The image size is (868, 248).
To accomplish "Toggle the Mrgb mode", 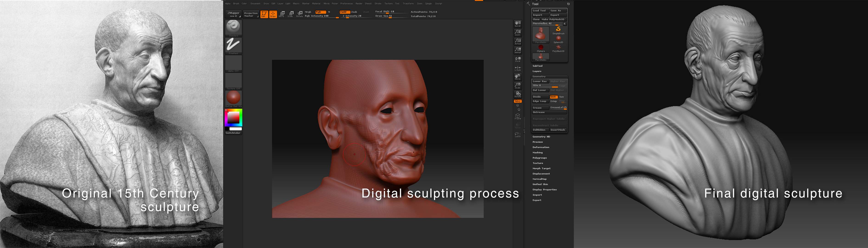I will coord(308,12).
